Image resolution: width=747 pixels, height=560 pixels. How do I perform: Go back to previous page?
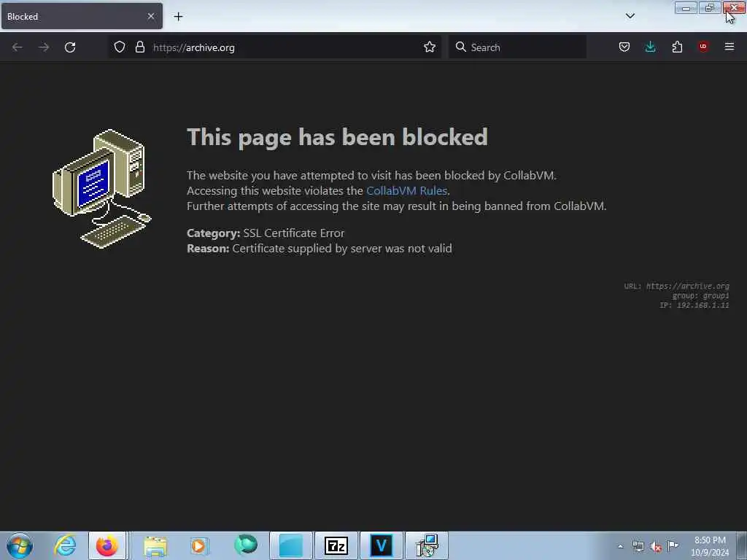18,47
